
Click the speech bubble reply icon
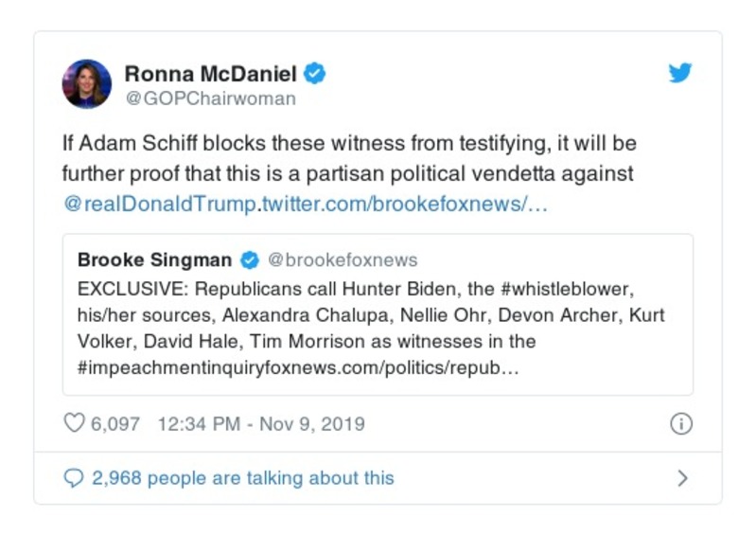(74, 478)
